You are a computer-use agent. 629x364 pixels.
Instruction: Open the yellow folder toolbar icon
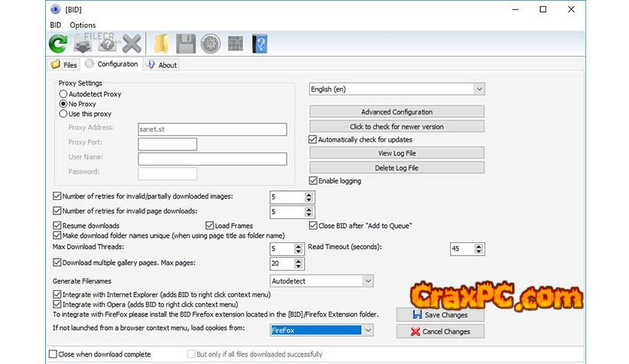[160, 44]
